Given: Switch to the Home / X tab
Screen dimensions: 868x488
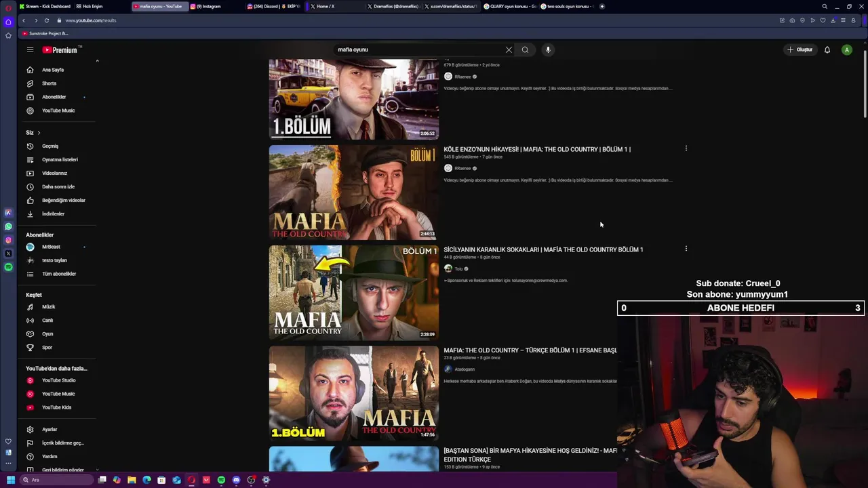Looking at the screenshot, I should [x=332, y=6].
